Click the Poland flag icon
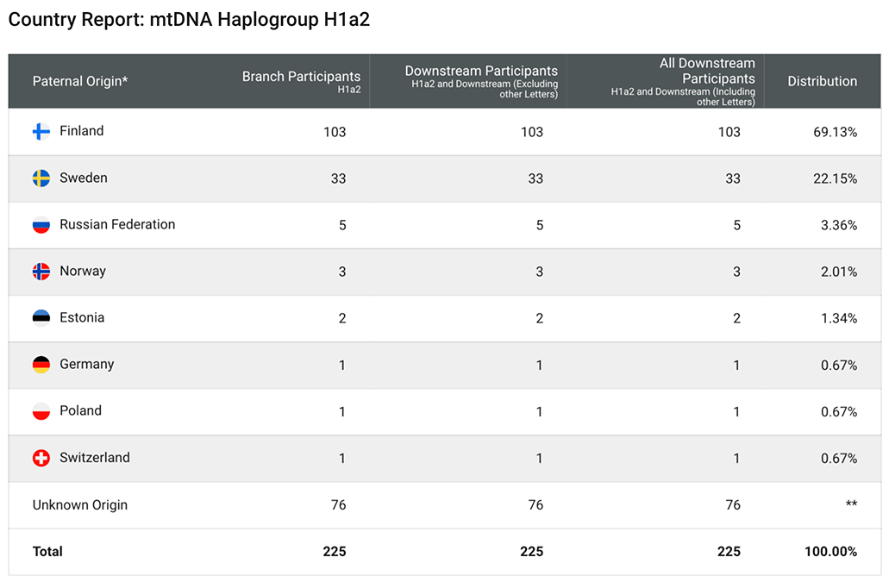889x588 pixels. (x=41, y=411)
